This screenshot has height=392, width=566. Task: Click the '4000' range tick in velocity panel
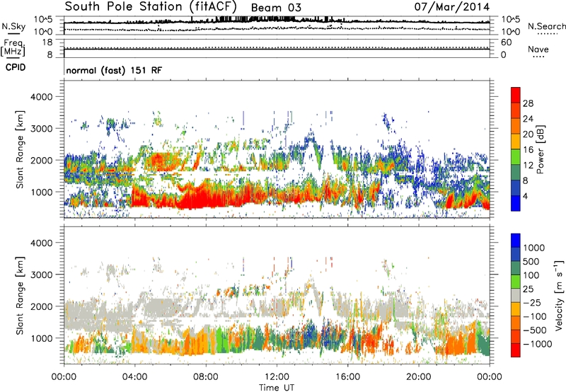pyautogui.click(x=42, y=243)
